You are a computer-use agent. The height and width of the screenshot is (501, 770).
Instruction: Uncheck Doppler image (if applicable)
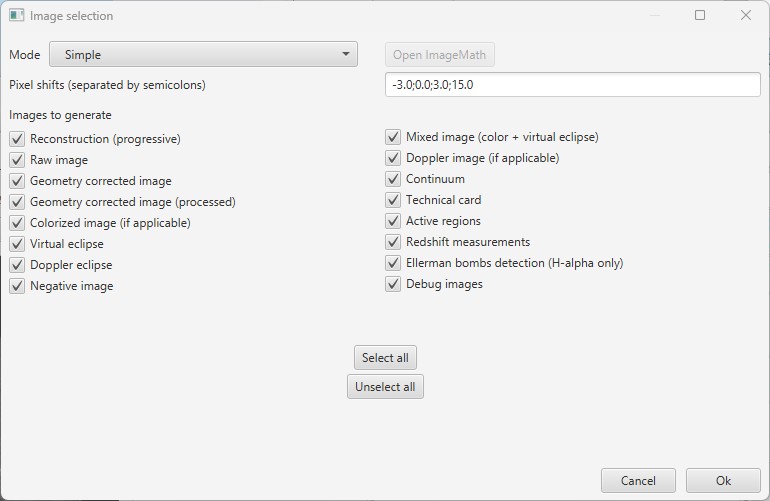393,158
